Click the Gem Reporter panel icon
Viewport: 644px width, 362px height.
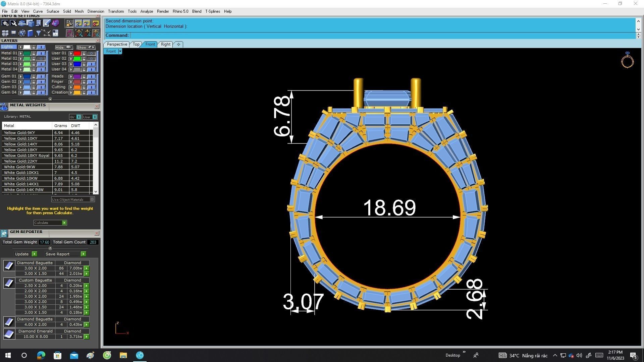(4, 233)
